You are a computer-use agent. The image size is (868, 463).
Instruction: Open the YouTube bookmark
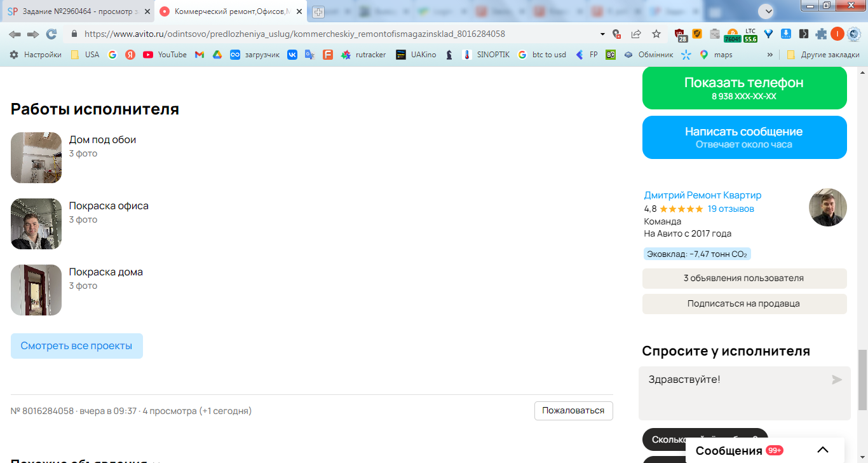[x=165, y=55]
